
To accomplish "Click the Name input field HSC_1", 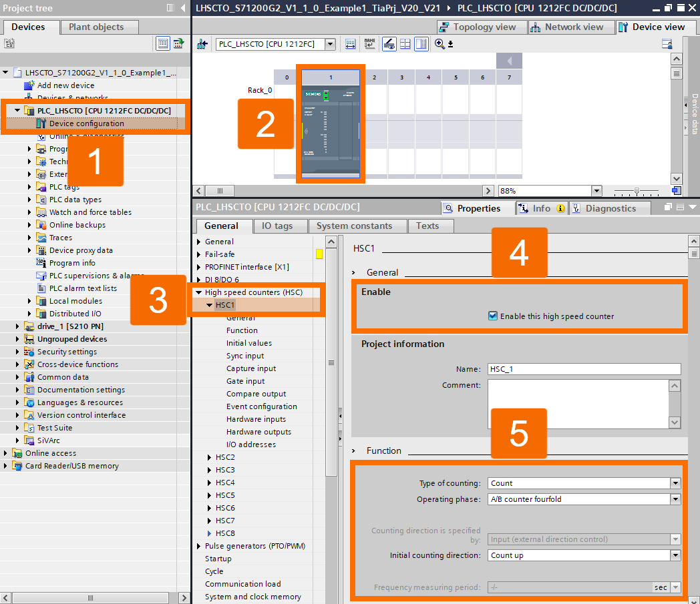I will (x=584, y=369).
